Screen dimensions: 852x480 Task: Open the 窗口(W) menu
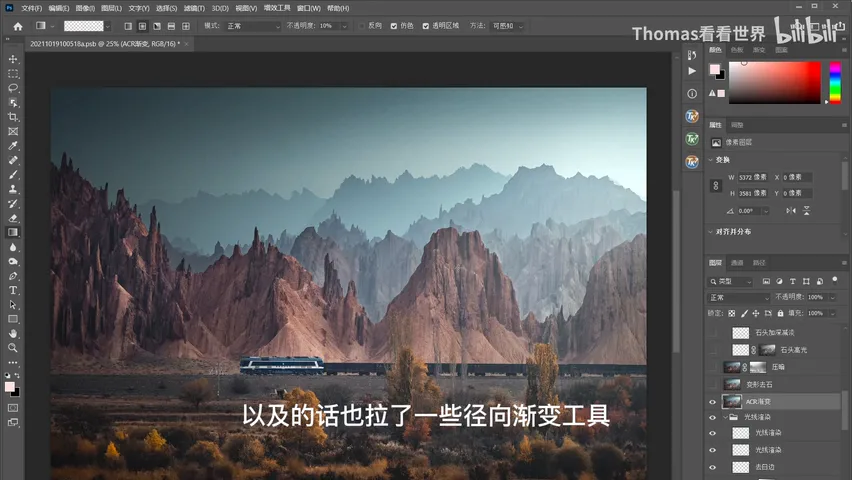309,8
